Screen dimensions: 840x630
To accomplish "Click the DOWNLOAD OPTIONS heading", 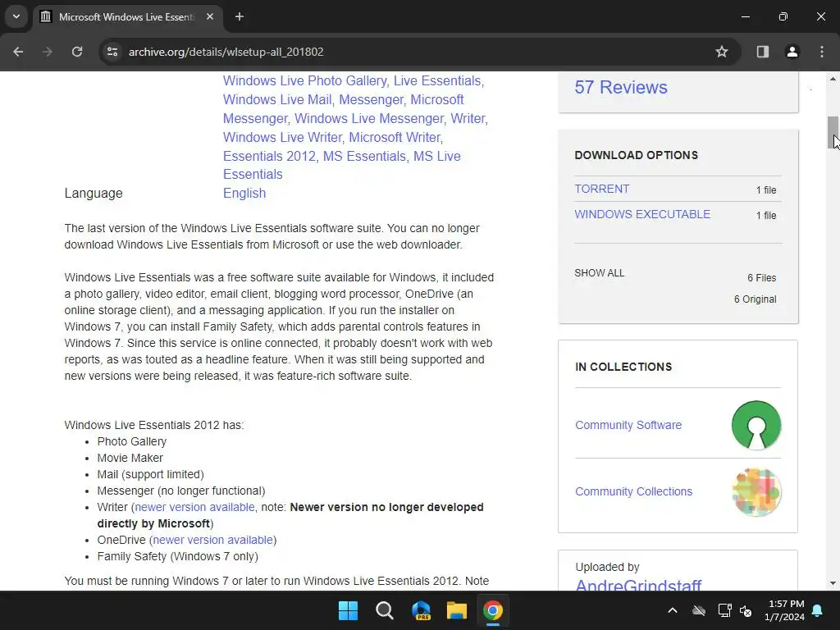I will coord(636,155).
